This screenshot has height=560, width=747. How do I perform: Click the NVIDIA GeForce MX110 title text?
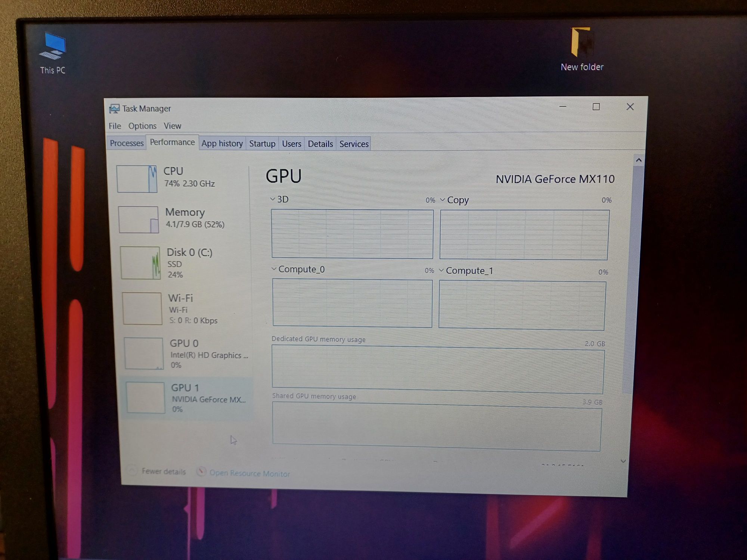[x=555, y=179]
